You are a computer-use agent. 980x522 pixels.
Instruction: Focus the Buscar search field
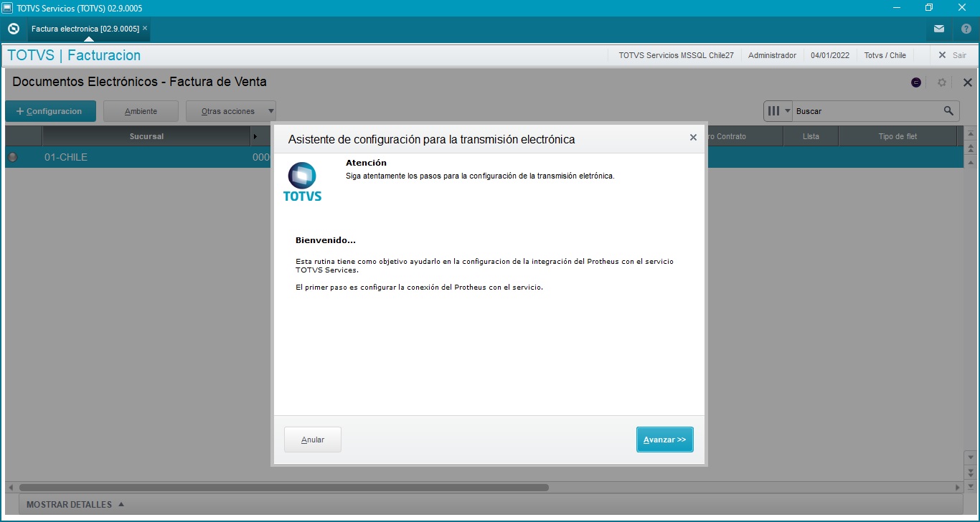click(867, 111)
